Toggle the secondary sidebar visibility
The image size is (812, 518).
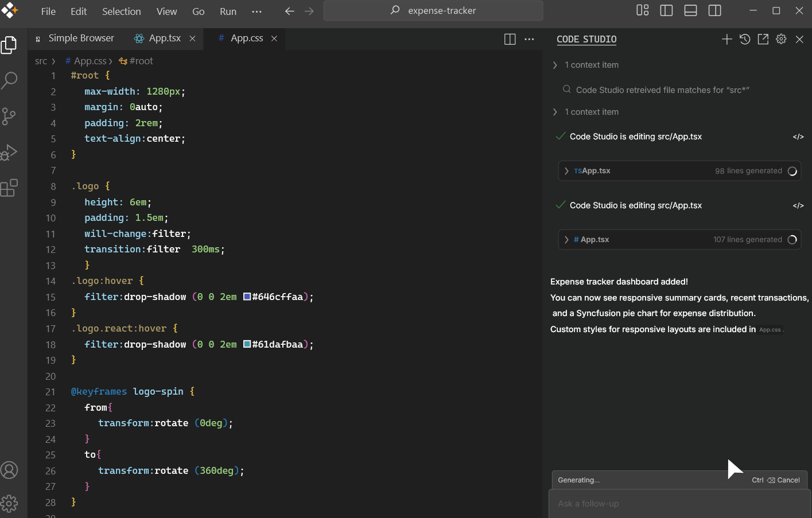tap(714, 10)
